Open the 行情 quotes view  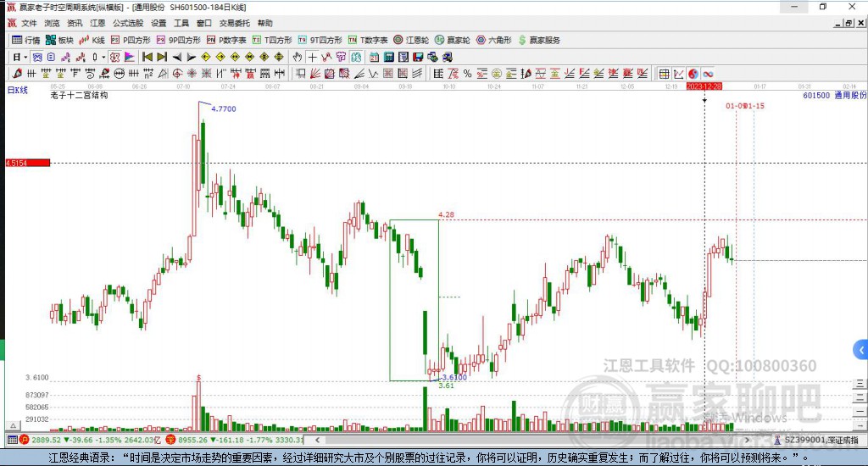tap(26, 40)
